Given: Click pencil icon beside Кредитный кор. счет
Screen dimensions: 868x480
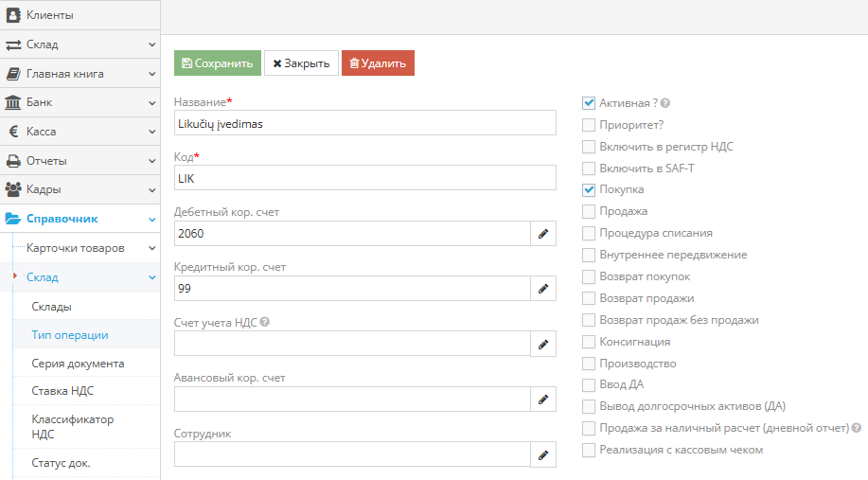Looking at the screenshot, I should coord(543,289).
